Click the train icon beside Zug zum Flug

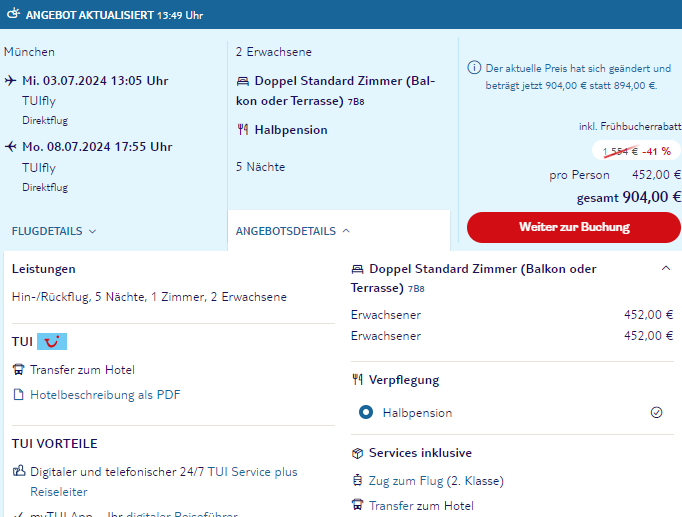click(357, 480)
